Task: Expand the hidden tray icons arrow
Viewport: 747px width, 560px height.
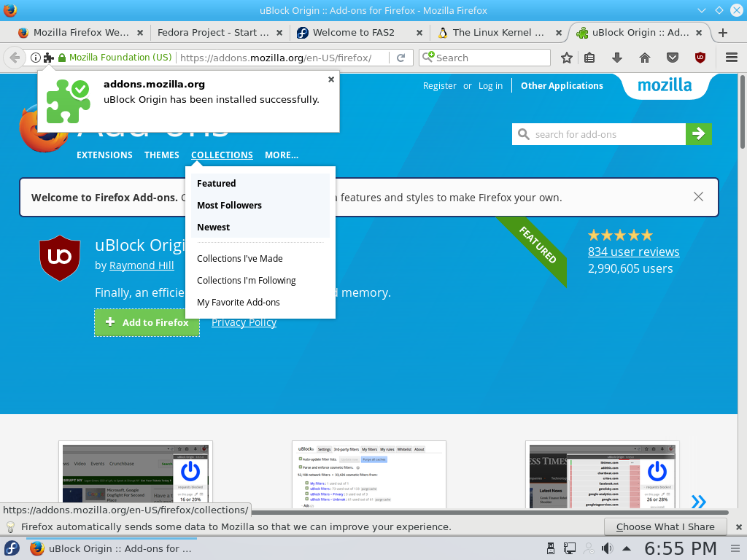Action: 627,548
